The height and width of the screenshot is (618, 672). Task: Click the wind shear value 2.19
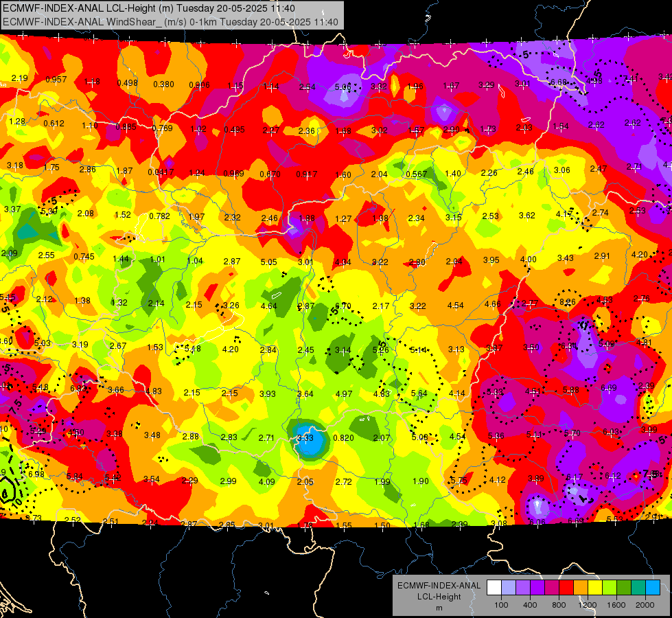tap(20, 78)
